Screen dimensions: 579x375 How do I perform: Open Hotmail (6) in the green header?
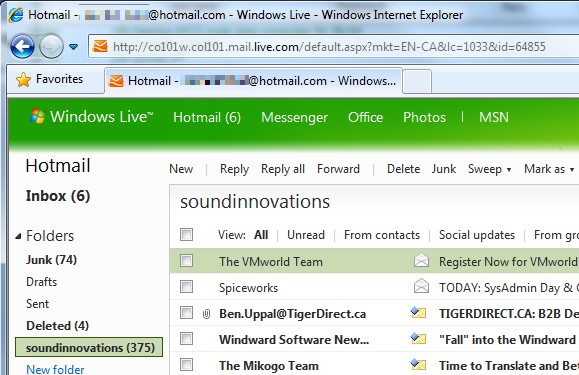point(207,117)
